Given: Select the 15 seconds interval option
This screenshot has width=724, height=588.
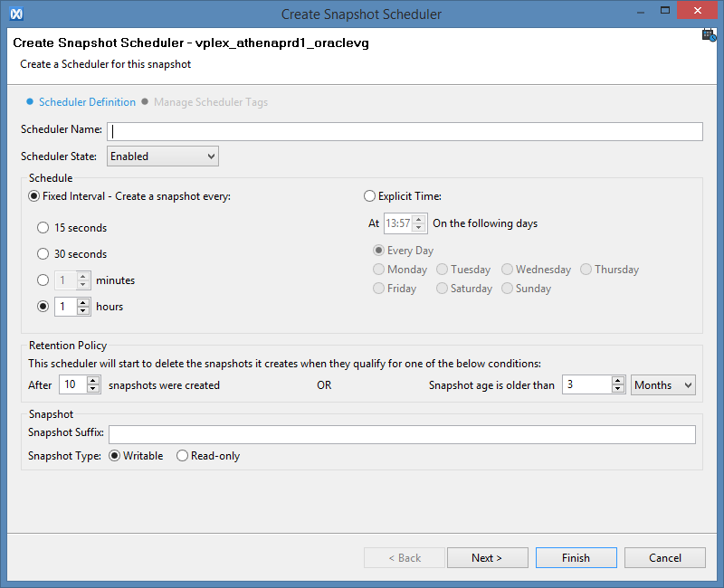Looking at the screenshot, I should (43, 228).
